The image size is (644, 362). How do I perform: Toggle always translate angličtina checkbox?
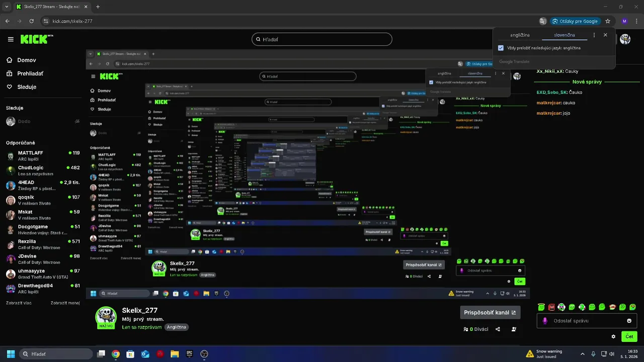501,48
